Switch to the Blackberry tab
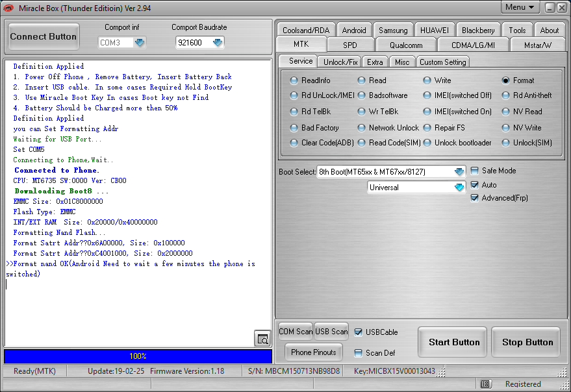Screen dimensions: 571x392 (x=478, y=31)
